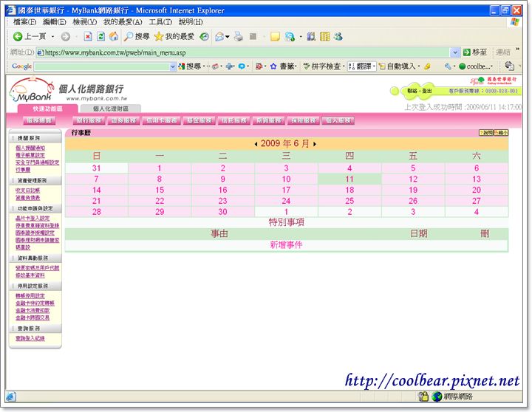The width and height of the screenshot is (532, 412).
Task: Open the 個人提醒通知 sidebar link
Action: 30,148
